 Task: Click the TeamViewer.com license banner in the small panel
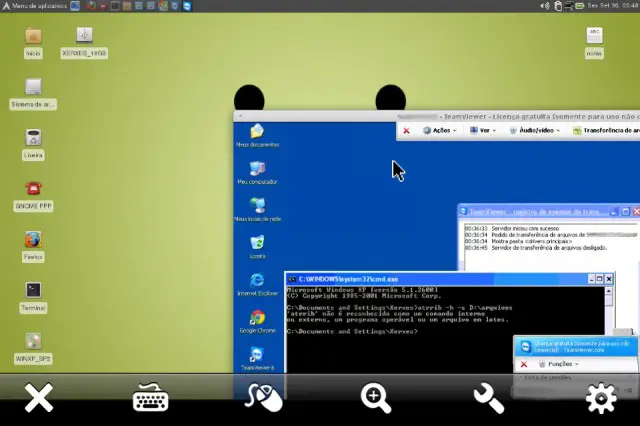(x=575, y=346)
